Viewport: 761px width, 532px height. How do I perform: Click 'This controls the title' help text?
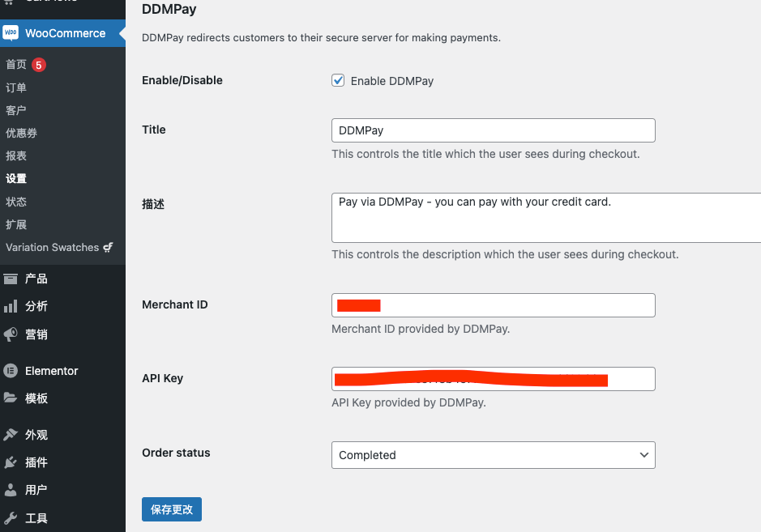coord(485,154)
